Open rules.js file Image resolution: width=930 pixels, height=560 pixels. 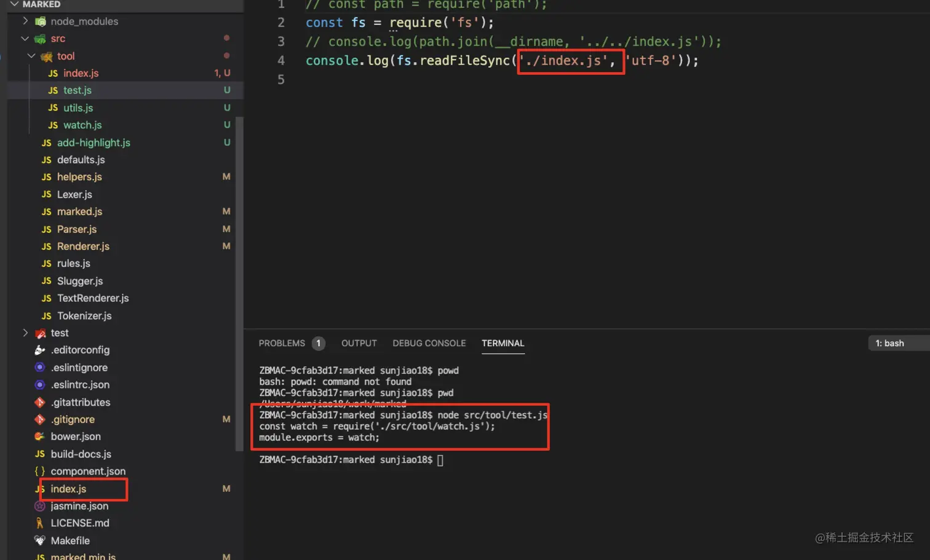[x=74, y=264]
